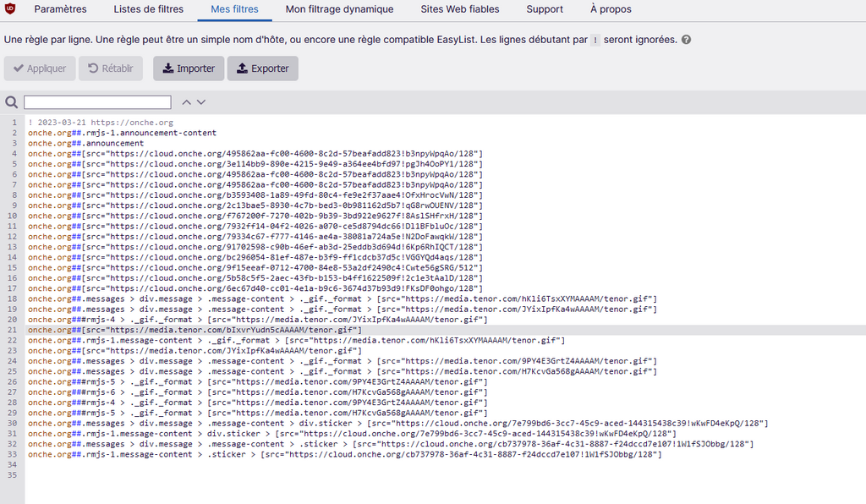
Task: Click line number 21 in the gutter
Action: (x=12, y=330)
